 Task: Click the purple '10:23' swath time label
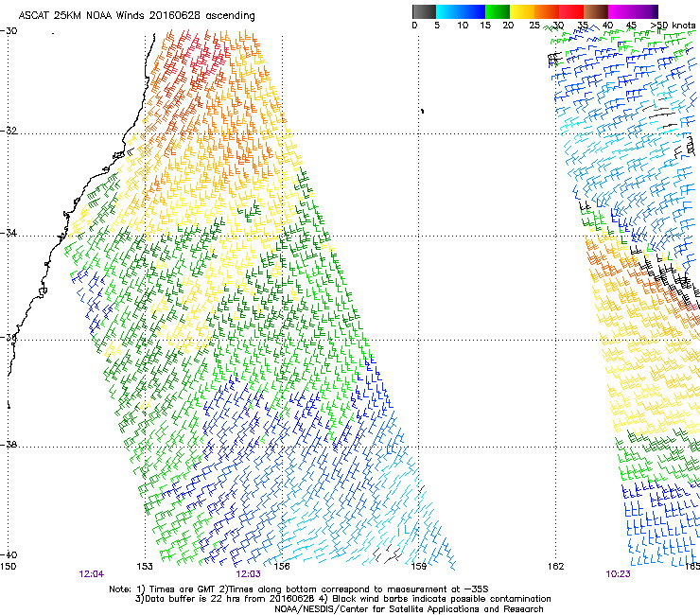tap(618, 574)
